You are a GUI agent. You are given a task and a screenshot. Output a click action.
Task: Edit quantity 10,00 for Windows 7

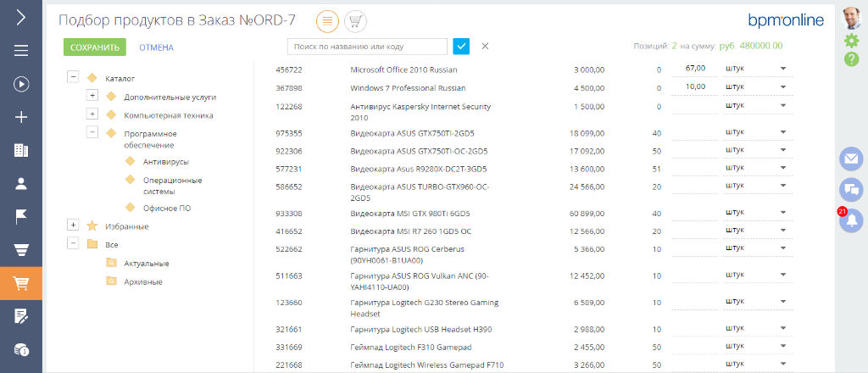coord(694,86)
